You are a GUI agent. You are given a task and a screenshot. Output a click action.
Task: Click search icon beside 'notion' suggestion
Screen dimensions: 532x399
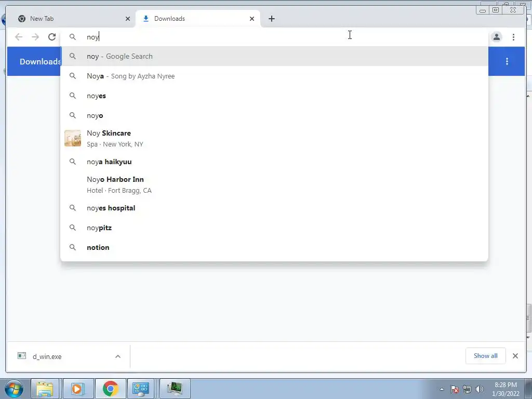[73, 247]
